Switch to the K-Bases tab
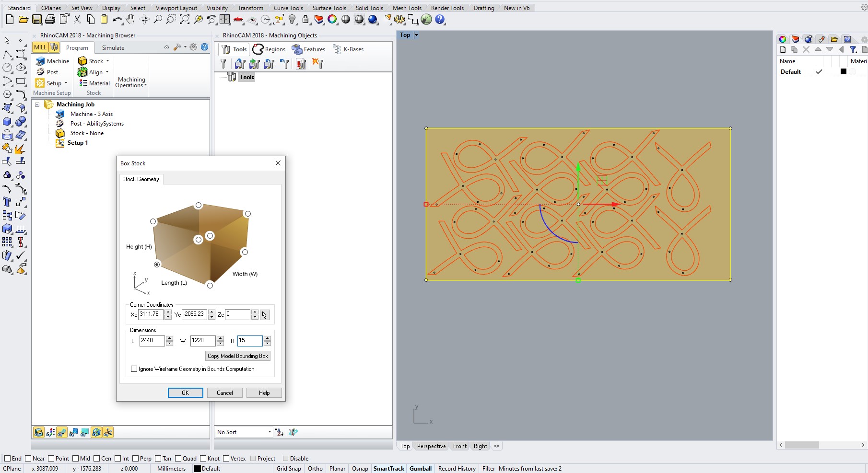The image size is (868, 473). tap(348, 49)
